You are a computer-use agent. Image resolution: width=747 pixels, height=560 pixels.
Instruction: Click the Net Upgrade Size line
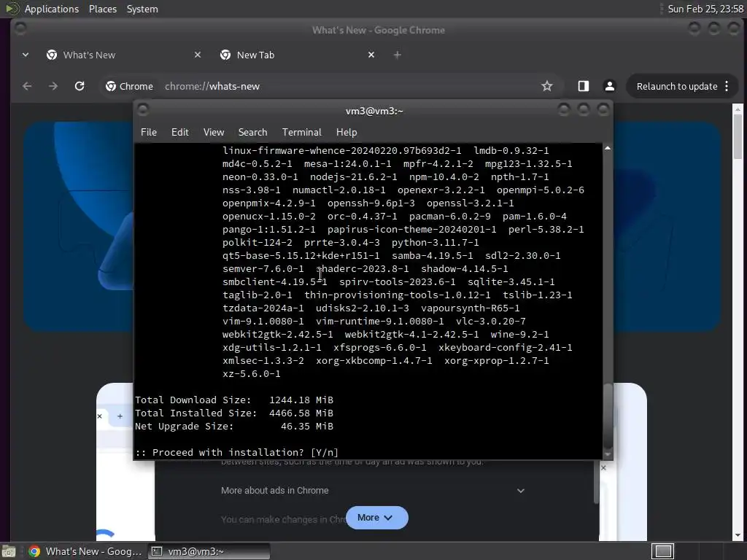234,426
